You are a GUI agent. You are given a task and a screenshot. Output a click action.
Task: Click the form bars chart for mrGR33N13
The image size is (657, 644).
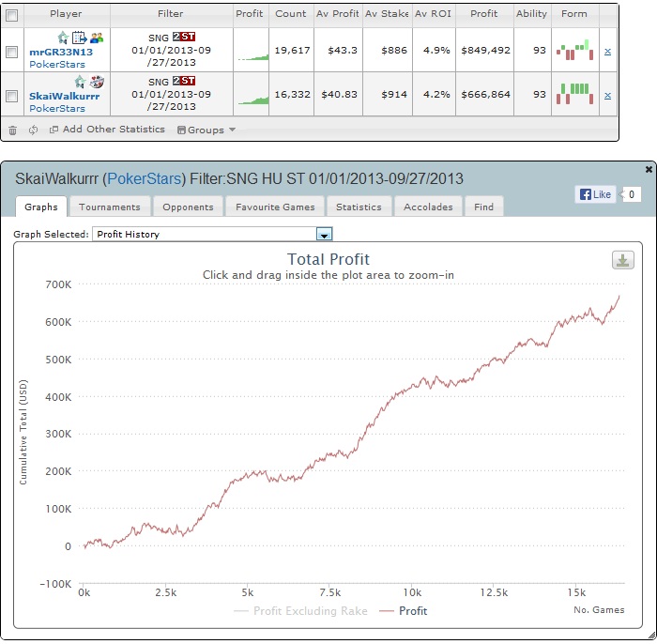[574, 50]
